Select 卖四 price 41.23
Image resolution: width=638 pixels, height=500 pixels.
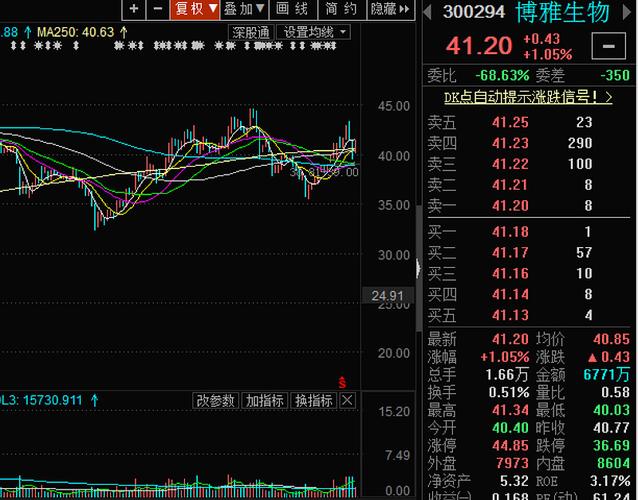pyautogui.click(x=510, y=143)
